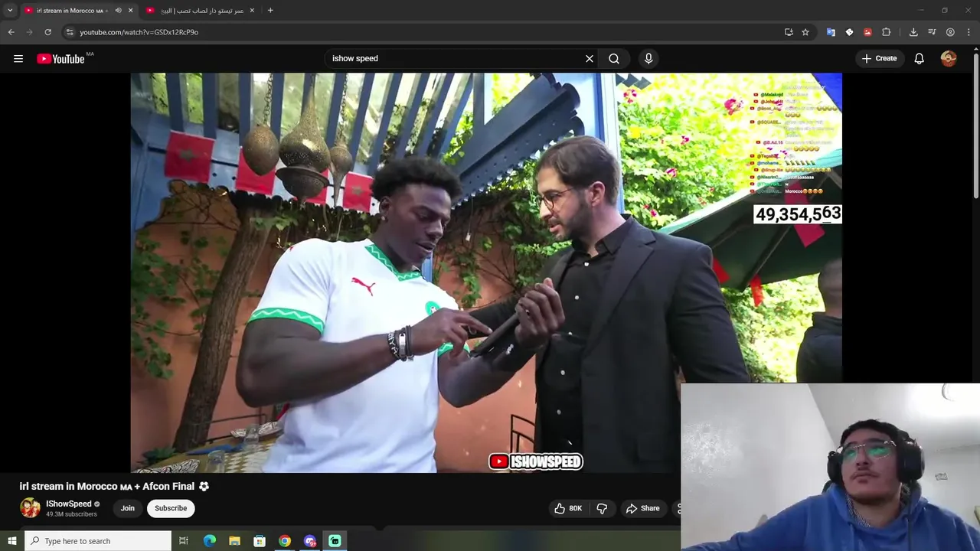
Task: Click on the video player frame
Action: click(486, 272)
